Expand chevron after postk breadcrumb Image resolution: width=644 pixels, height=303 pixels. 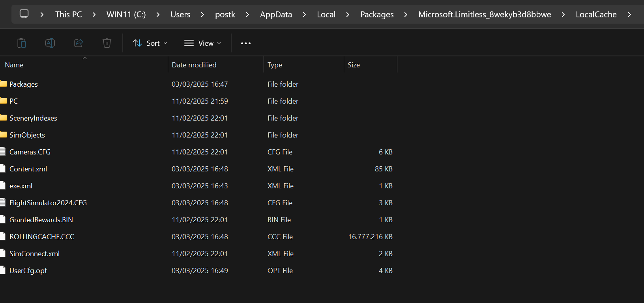click(x=247, y=15)
